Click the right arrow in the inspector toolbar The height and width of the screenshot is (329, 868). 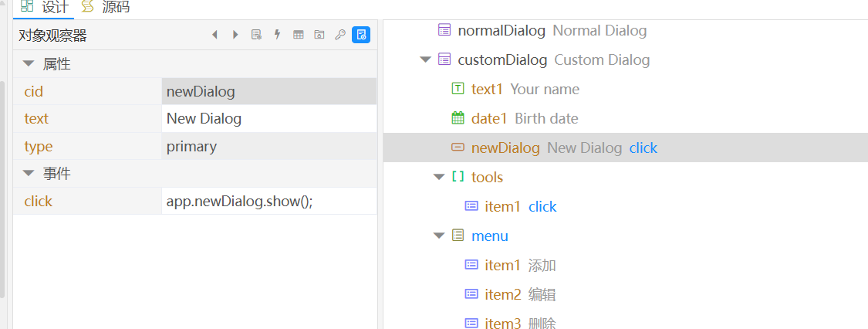coord(235,35)
